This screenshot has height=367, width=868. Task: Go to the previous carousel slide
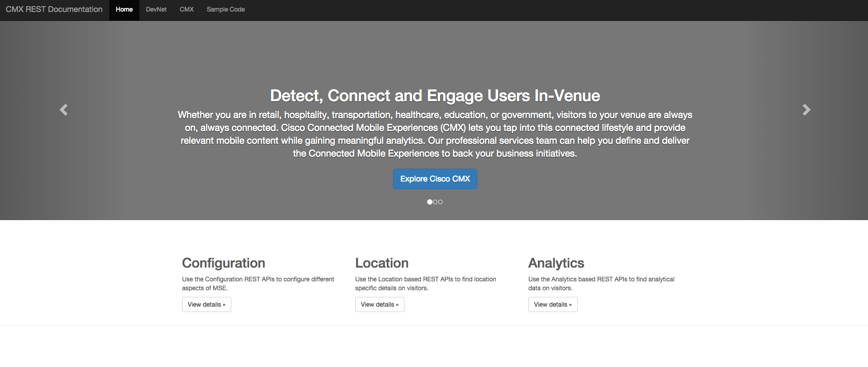(x=64, y=110)
